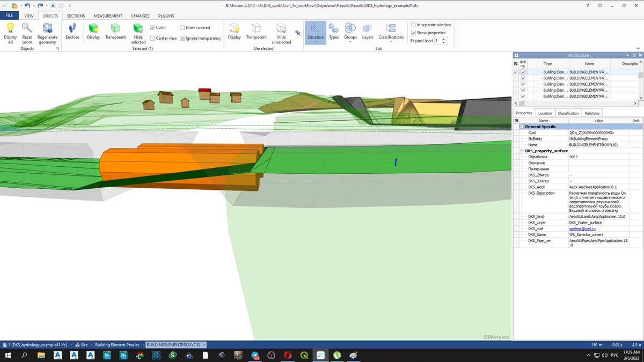
Task: Open file from the quick access toolbar
Action: click(x=16, y=5)
